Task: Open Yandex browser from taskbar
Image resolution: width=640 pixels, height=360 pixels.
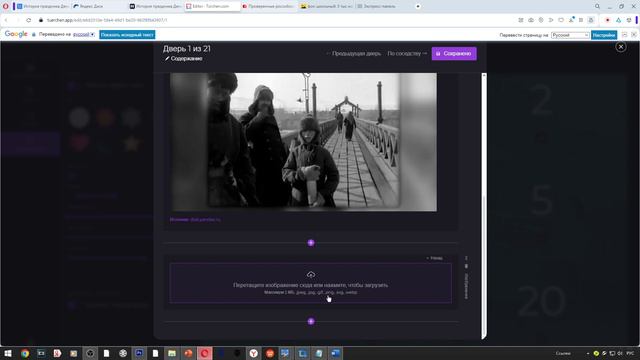Action: click(253, 353)
